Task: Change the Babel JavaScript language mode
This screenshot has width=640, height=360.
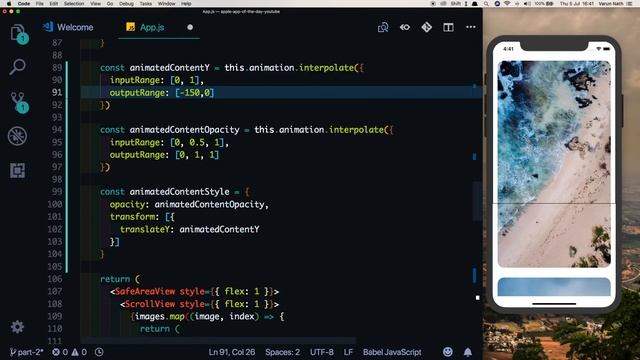Action: click(392, 352)
